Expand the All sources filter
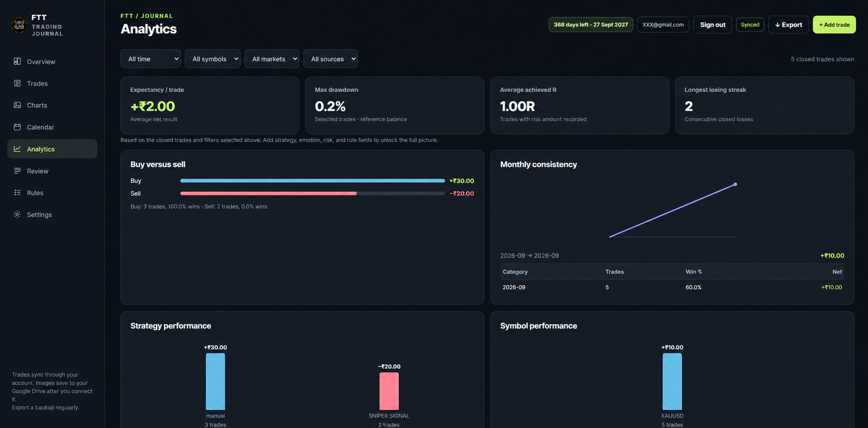The height and width of the screenshot is (428, 868). click(x=330, y=59)
